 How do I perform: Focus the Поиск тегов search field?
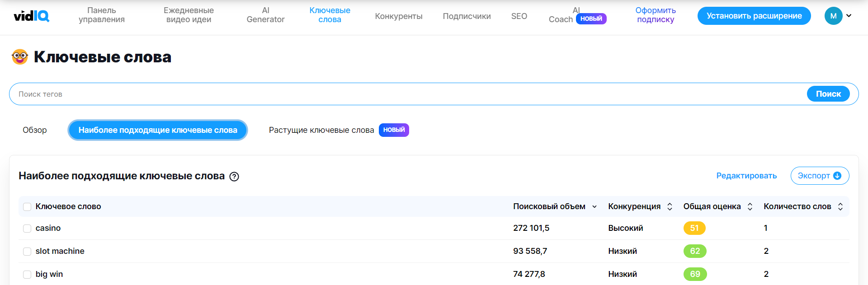pos(407,94)
